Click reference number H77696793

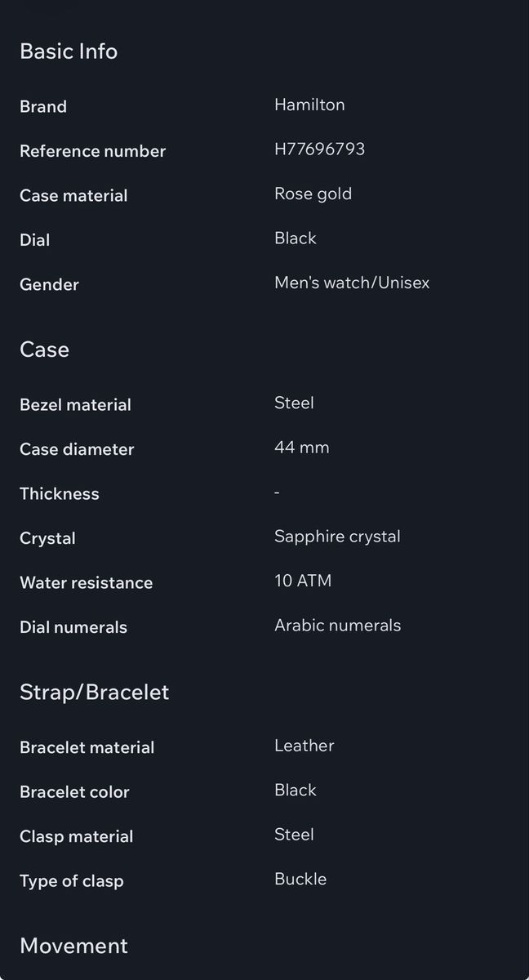point(319,149)
